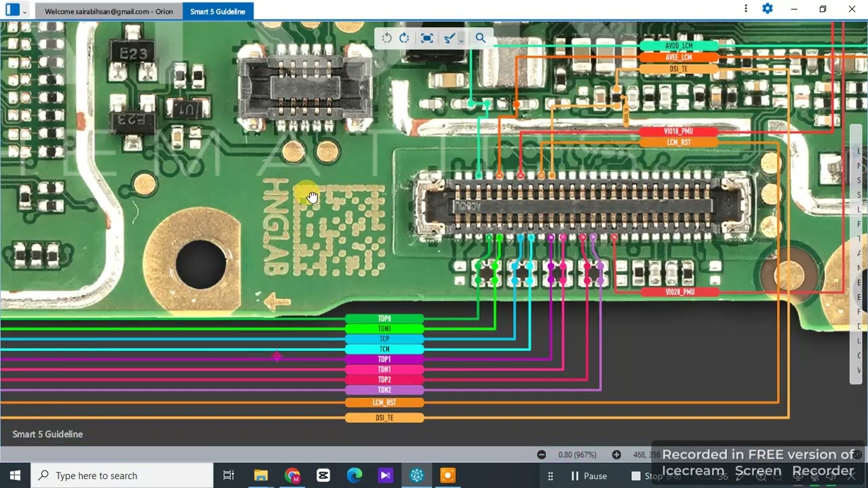Click the 0.80 (967%) zoom value
This screenshot has height=488, width=868.
point(577,455)
